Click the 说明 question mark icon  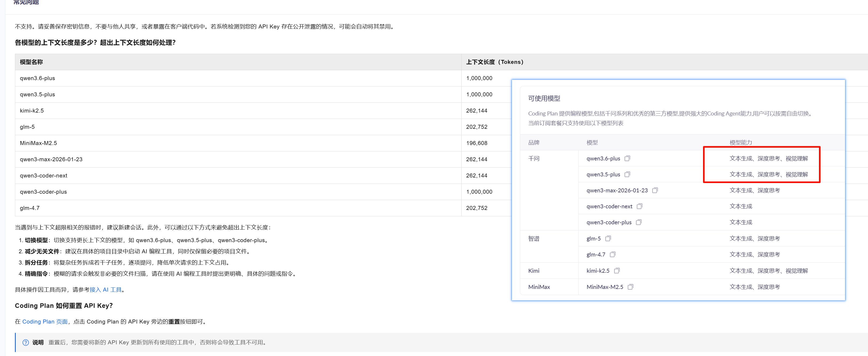[26, 342]
